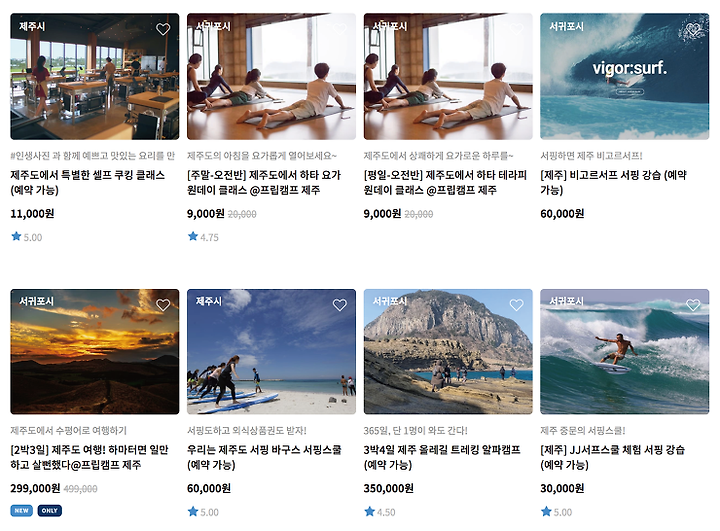Toggle heart on weekday Hatha therapy class card
720x531 pixels.
point(516,29)
